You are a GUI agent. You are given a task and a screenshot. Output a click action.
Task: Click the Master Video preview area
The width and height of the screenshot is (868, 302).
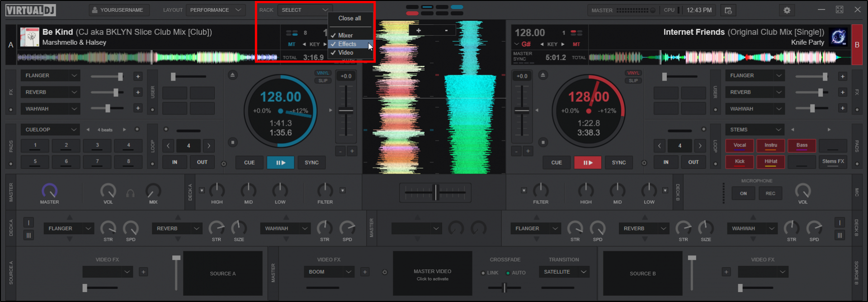tap(432, 274)
